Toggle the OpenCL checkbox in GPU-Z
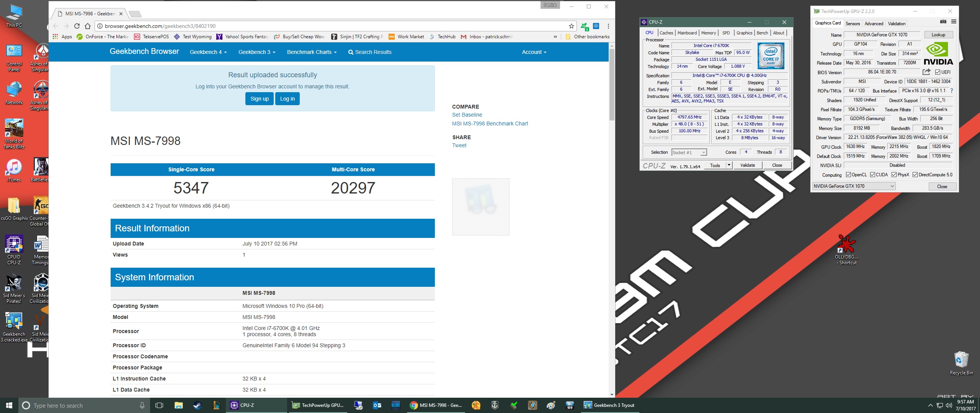This screenshot has width=980, height=413. pos(848,175)
